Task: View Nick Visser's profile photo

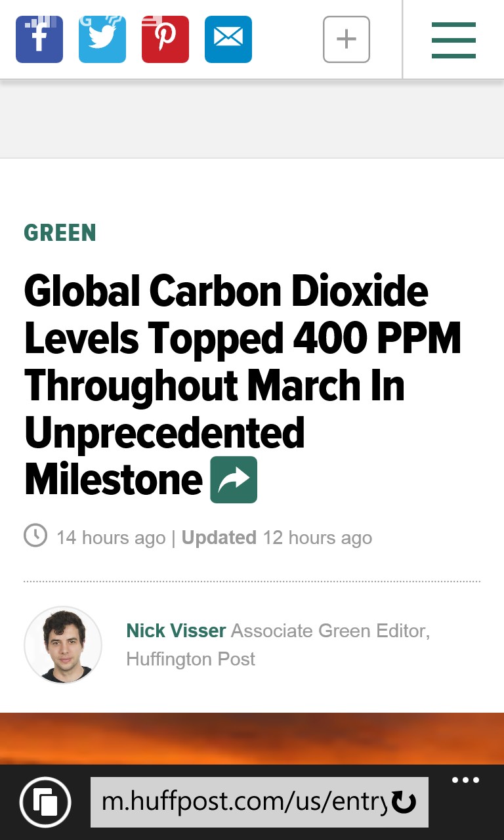Action: tap(63, 645)
